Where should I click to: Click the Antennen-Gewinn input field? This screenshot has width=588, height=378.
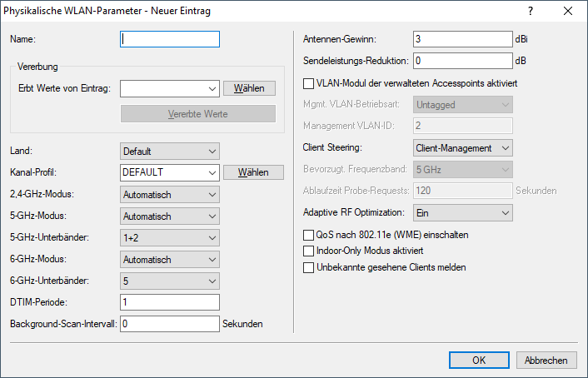(x=462, y=39)
